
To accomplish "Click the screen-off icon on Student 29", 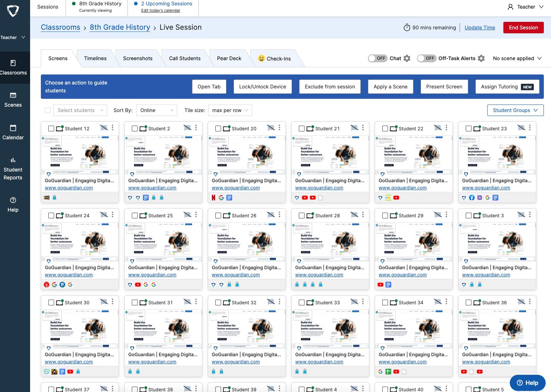I will click(x=438, y=215).
